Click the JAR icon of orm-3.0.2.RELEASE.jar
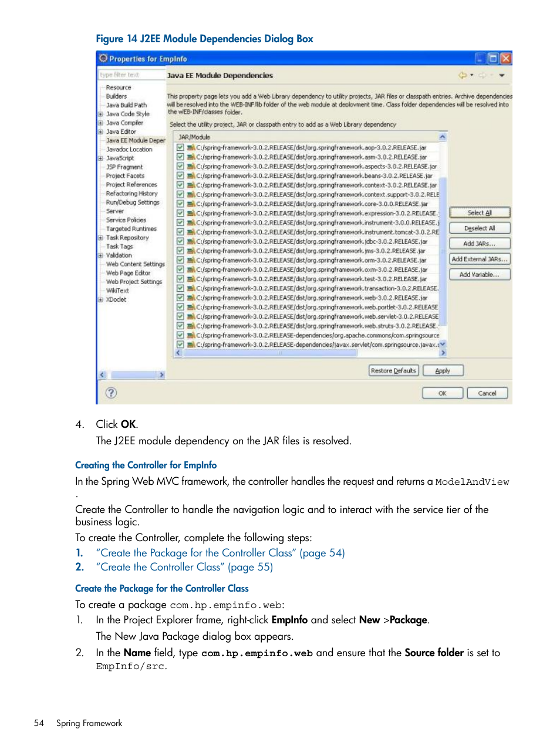The height and width of the screenshot is (746, 560). (x=191, y=260)
